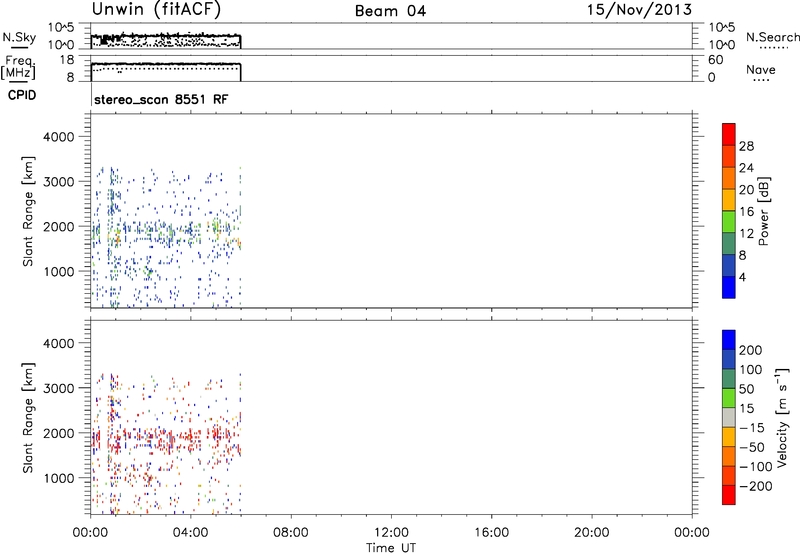
Task: Click the bright blue top velocity swatch
Action: 729,340
